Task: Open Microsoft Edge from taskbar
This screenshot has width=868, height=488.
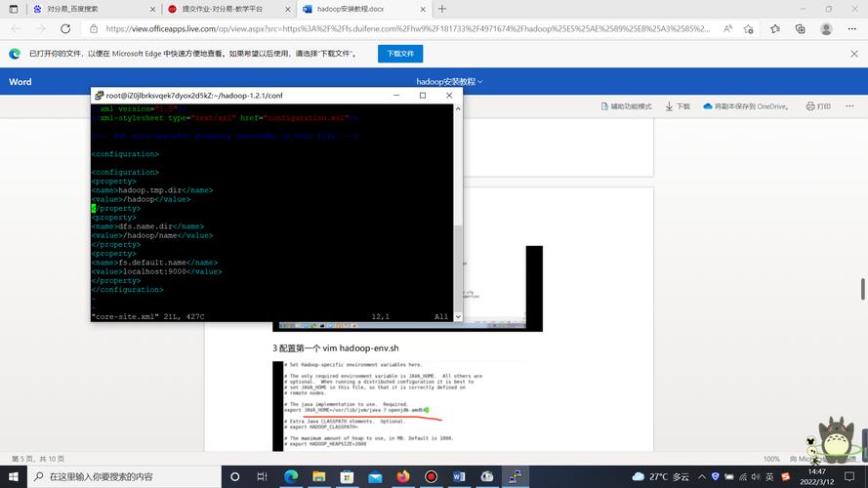Action: [291, 476]
